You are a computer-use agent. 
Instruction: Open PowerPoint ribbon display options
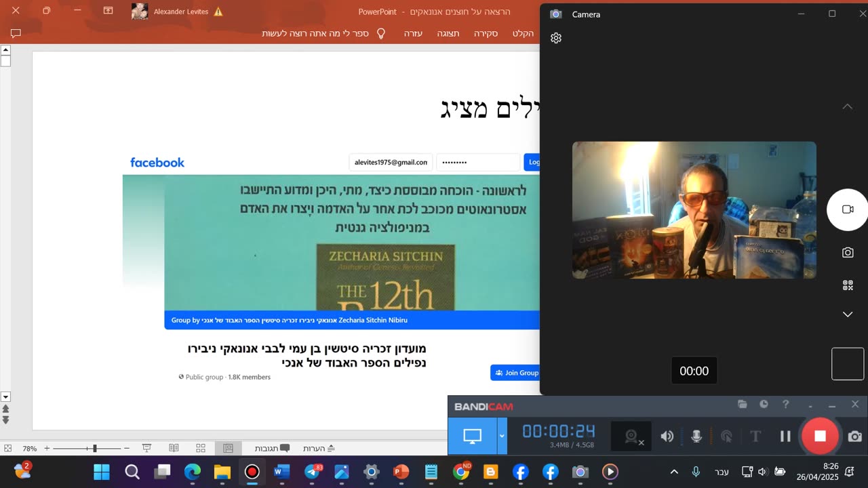tap(108, 12)
